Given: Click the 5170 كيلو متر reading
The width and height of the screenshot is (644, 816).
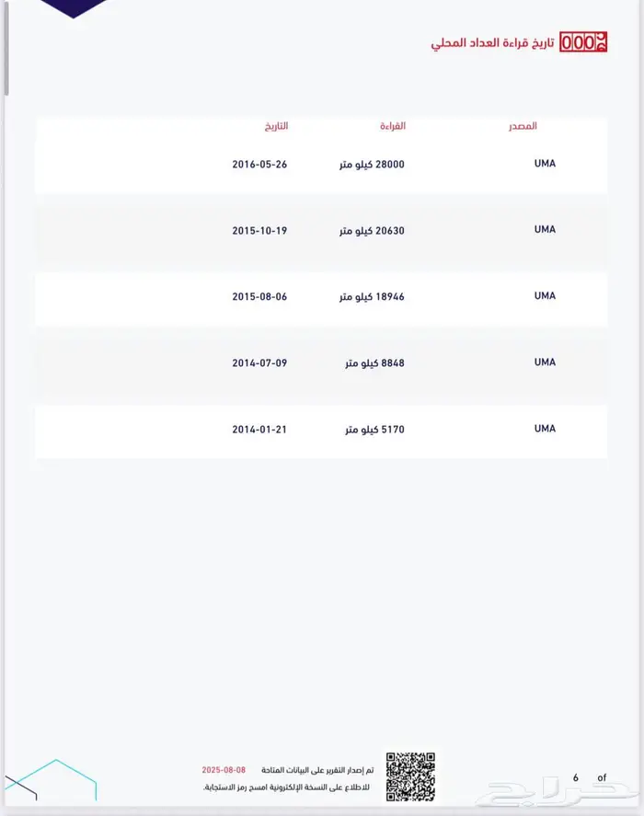Looking at the screenshot, I should 374,429.
